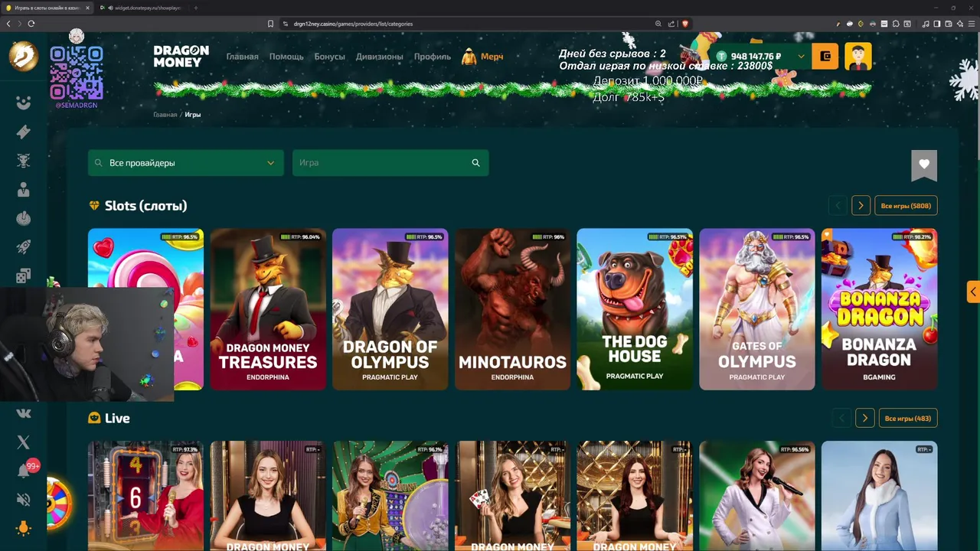Open Бонусы in top navigation
The height and width of the screenshot is (551, 980).
(x=330, y=57)
